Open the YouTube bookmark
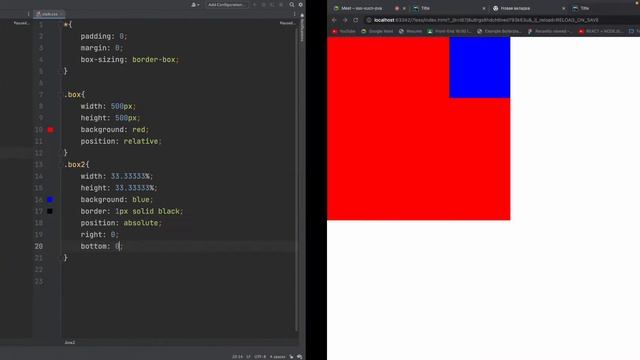The image size is (640, 360). click(344, 31)
